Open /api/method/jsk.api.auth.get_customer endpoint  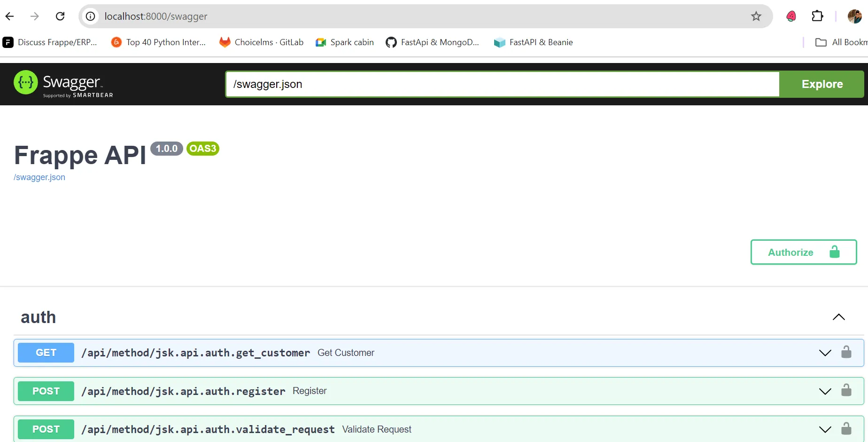(196, 353)
